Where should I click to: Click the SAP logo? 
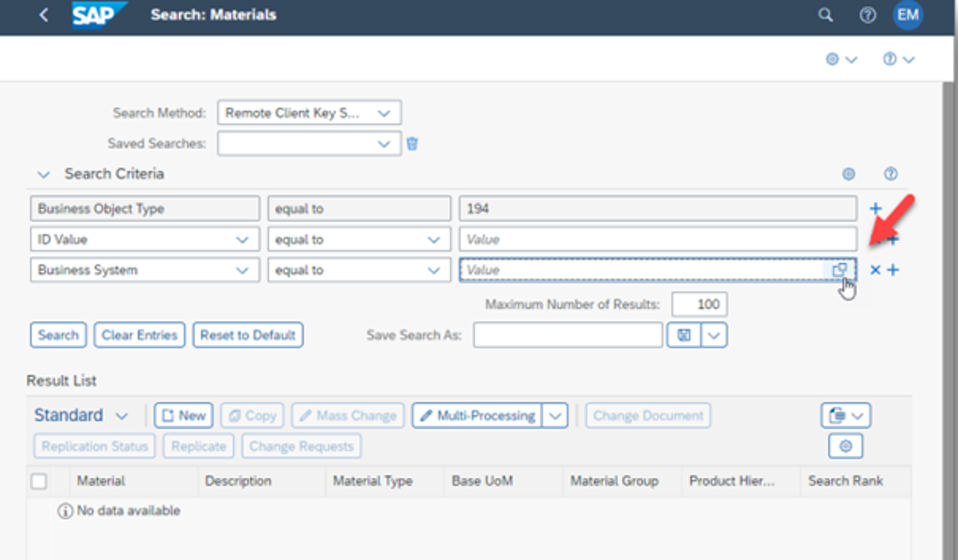tap(99, 15)
